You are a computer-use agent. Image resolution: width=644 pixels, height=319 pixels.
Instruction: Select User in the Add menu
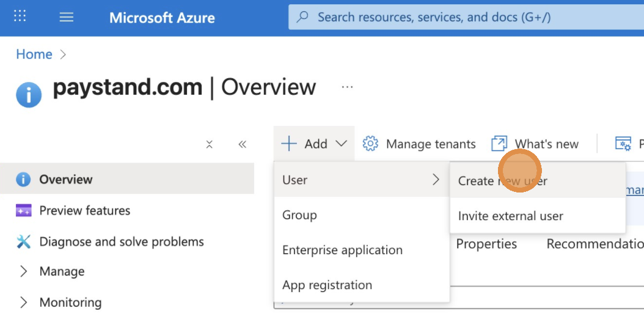tap(362, 180)
